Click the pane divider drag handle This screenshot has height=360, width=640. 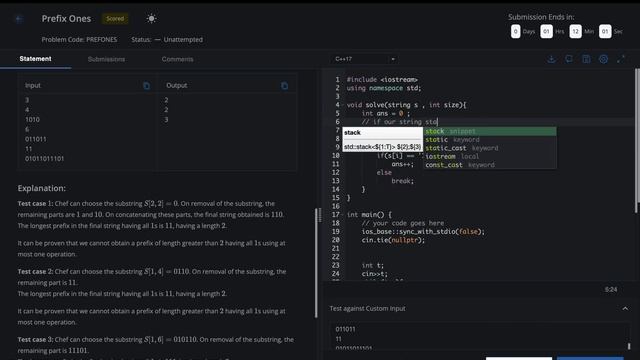click(x=320, y=216)
